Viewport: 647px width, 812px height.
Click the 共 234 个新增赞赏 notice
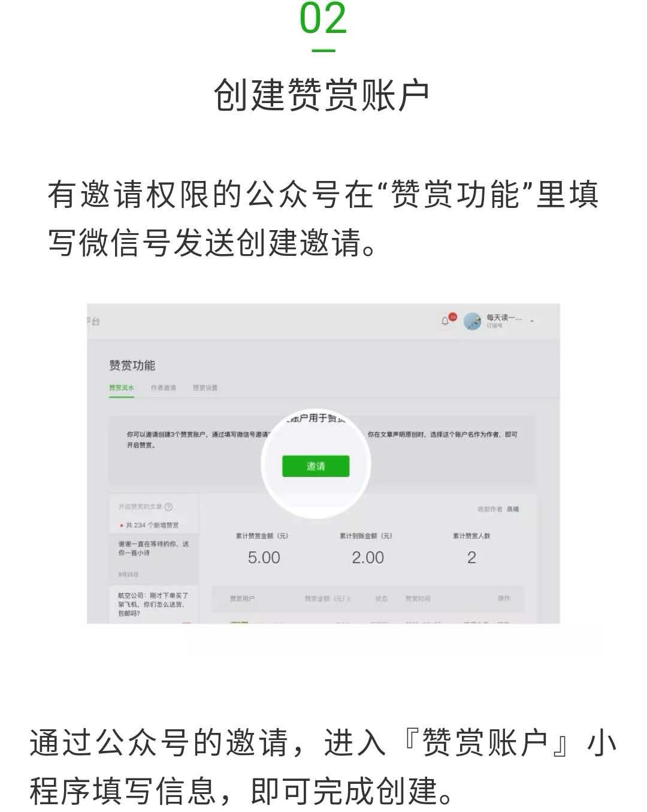(149, 526)
